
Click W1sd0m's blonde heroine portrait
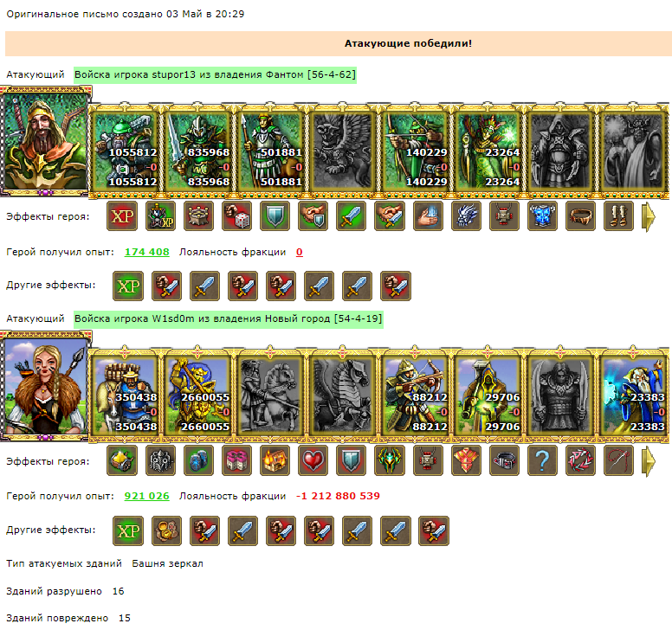(x=46, y=385)
